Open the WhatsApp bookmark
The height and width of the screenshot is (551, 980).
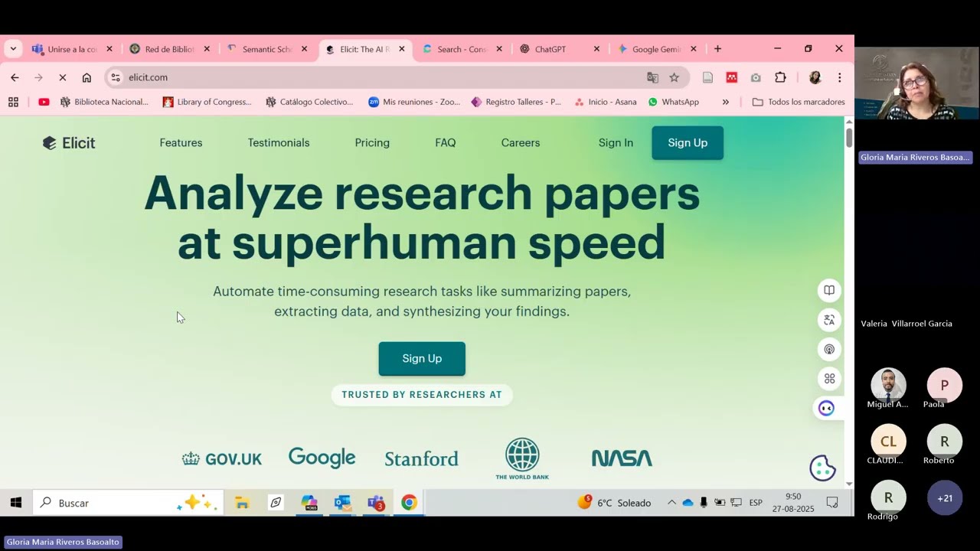673,102
